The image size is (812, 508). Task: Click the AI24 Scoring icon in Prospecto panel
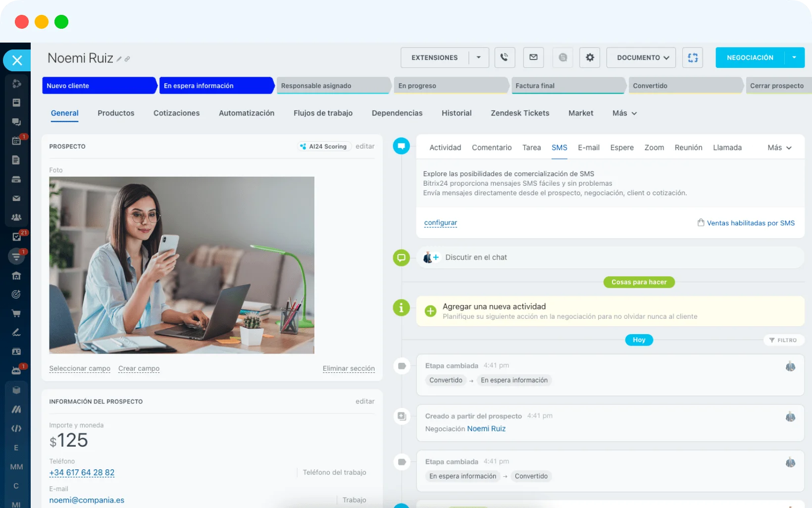coord(303,146)
